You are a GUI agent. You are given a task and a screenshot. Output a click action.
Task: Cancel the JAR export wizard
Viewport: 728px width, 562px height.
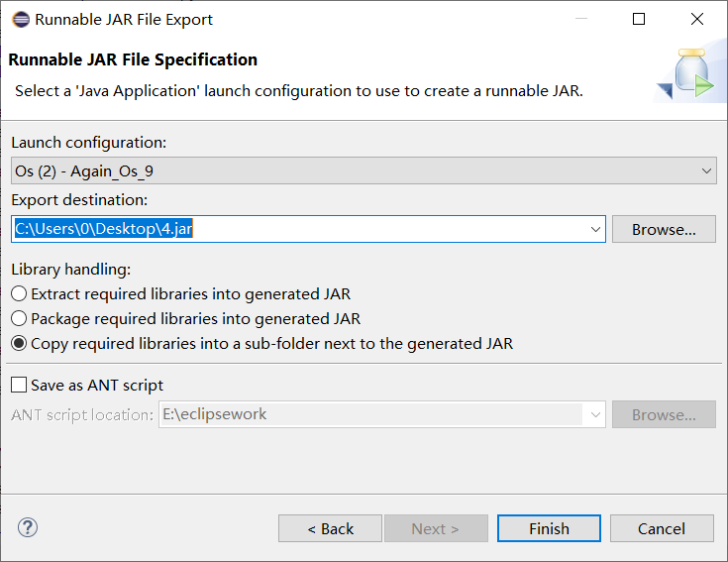click(x=662, y=528)
